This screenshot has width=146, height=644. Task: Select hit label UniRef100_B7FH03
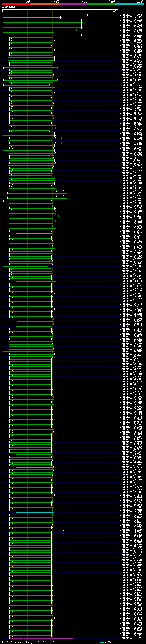pyautogui.click(x=131, y=638)
